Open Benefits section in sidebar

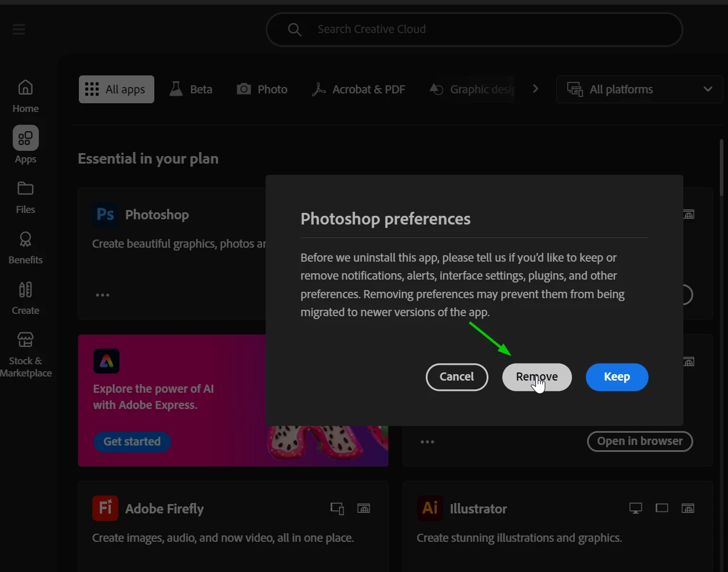click(x=26, y=248)
